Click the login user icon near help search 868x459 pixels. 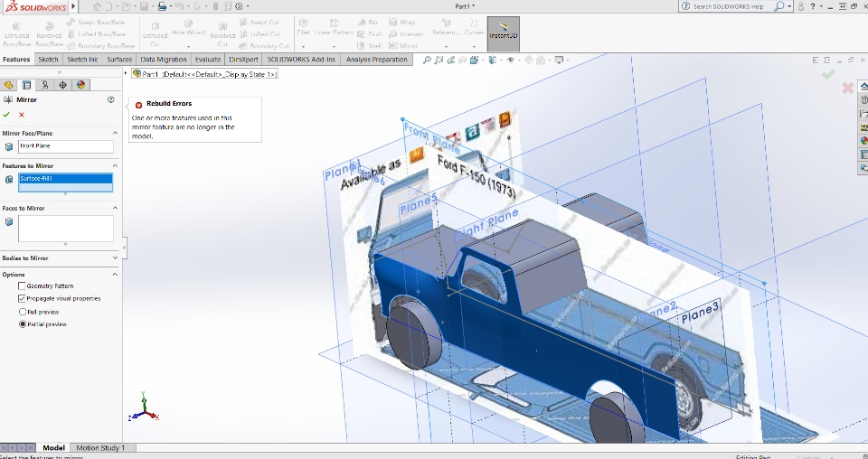point(800,6)
